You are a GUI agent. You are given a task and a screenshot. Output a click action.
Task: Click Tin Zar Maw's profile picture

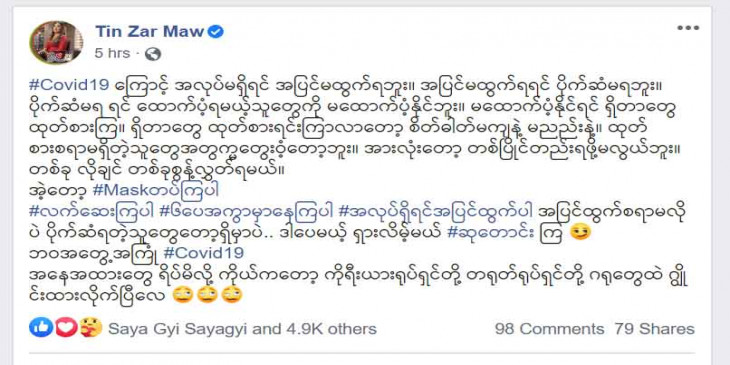(x=56, y=42)
